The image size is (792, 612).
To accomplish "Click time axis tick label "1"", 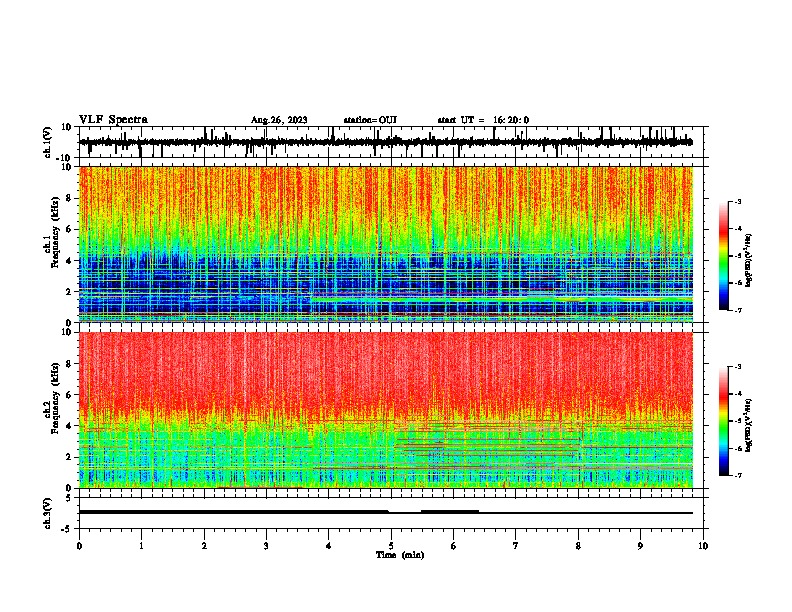I will tap(141, 546).
